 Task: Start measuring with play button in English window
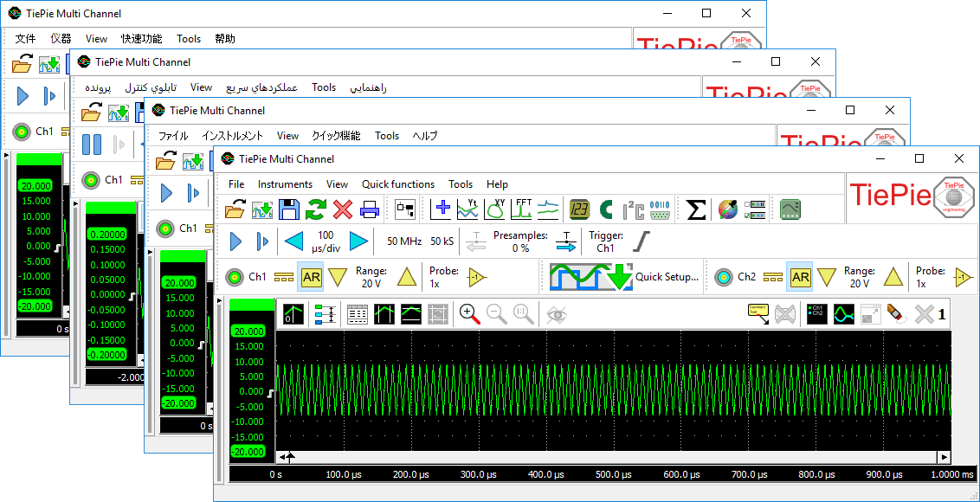[235, 241]
